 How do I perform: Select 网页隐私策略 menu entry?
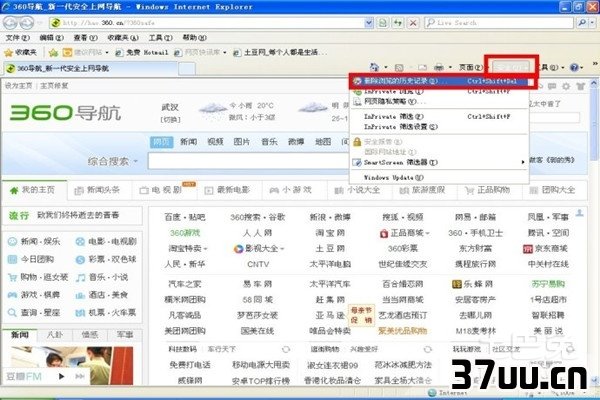[x=439, y=102]
